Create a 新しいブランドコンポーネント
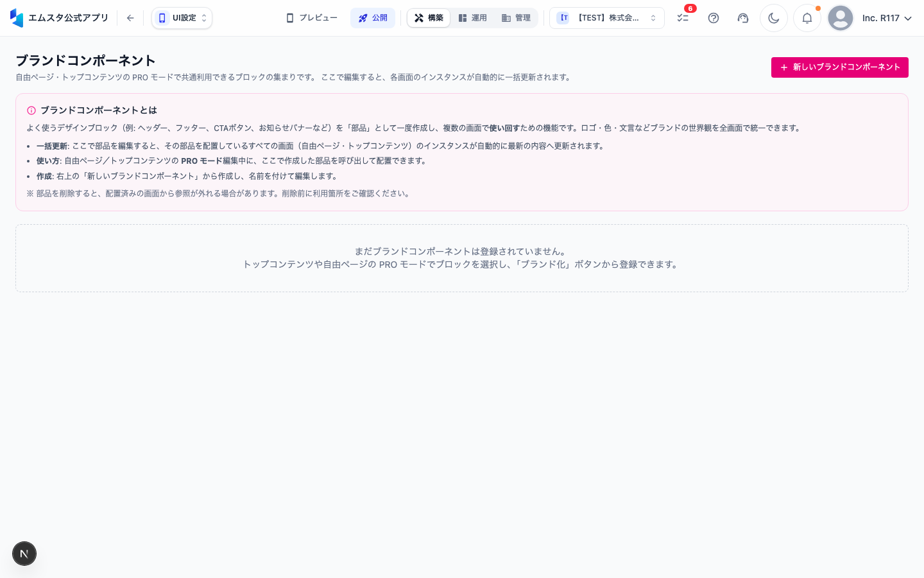The height and width of the screenshot is (578, 924). click(840, 67)
